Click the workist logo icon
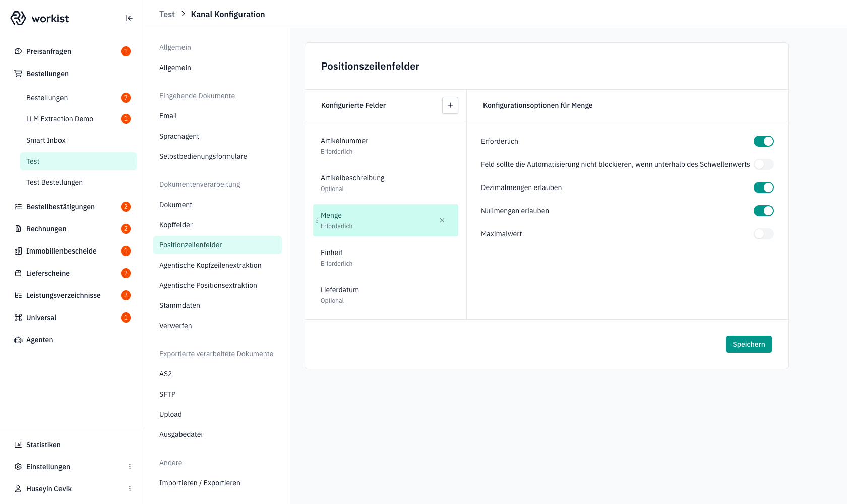This screenshot has width=847, height=504. pyautogui.click(x=18, y=18)
